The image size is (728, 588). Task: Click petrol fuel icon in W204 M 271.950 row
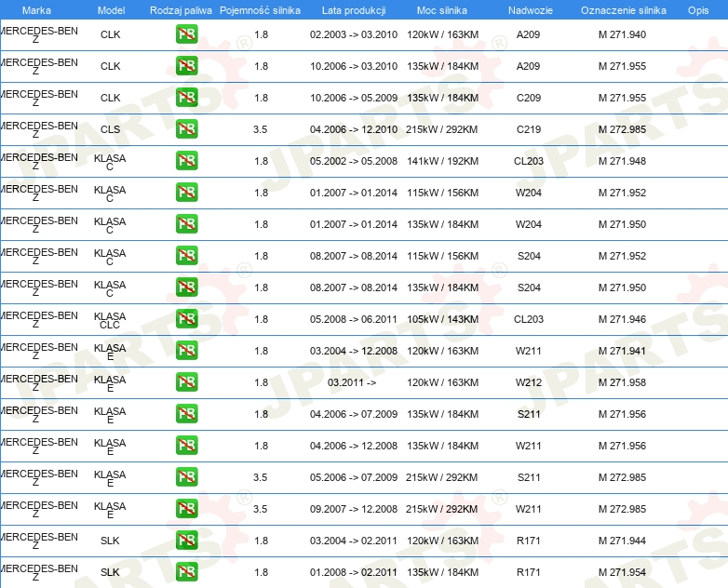click(186, 223)
